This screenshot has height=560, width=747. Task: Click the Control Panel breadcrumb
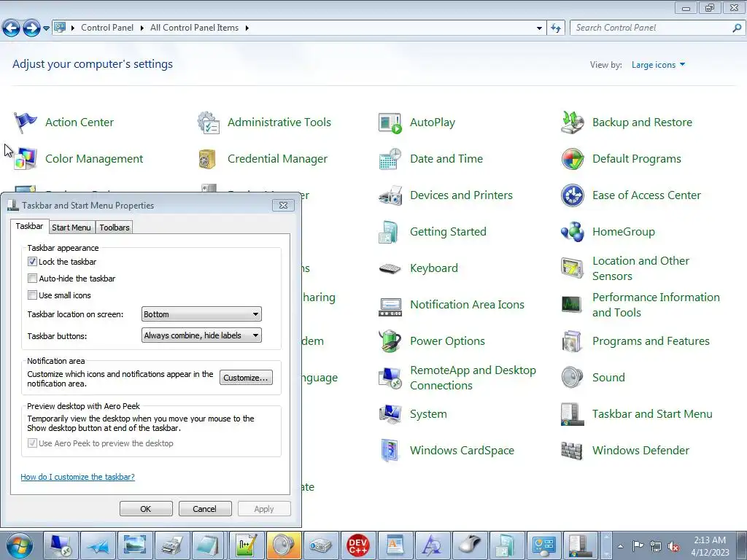pyautogui.click(x=107, y=28)
